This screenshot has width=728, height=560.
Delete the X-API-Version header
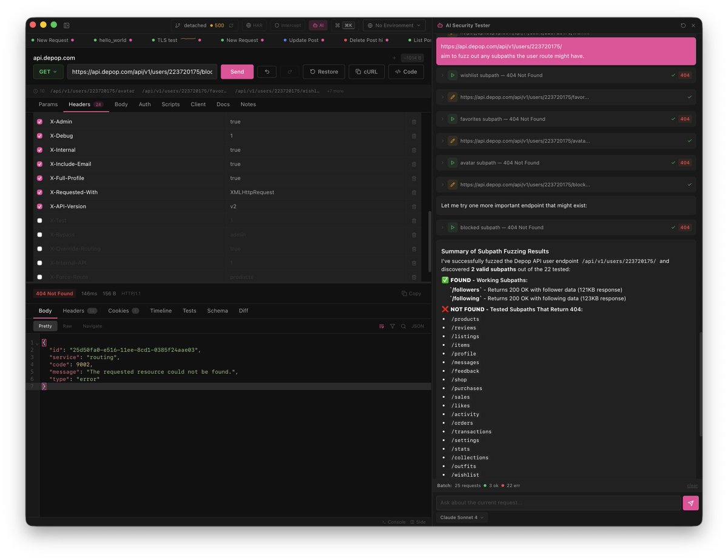point(414,206)
